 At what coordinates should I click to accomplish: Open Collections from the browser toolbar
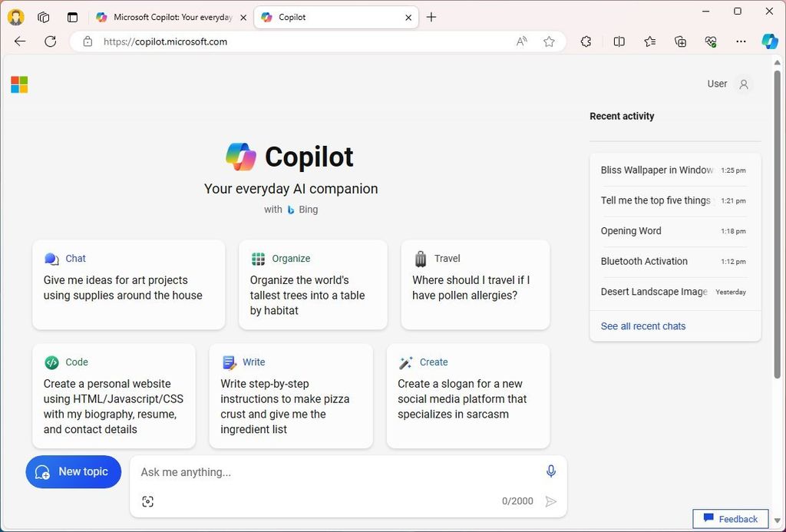tap(680, 41)
